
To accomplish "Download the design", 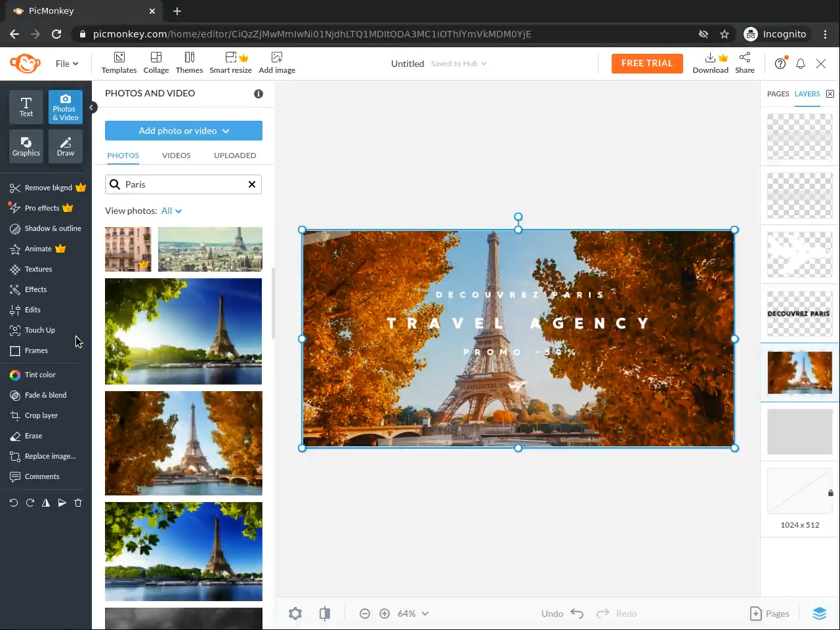I will coord(711,63).
